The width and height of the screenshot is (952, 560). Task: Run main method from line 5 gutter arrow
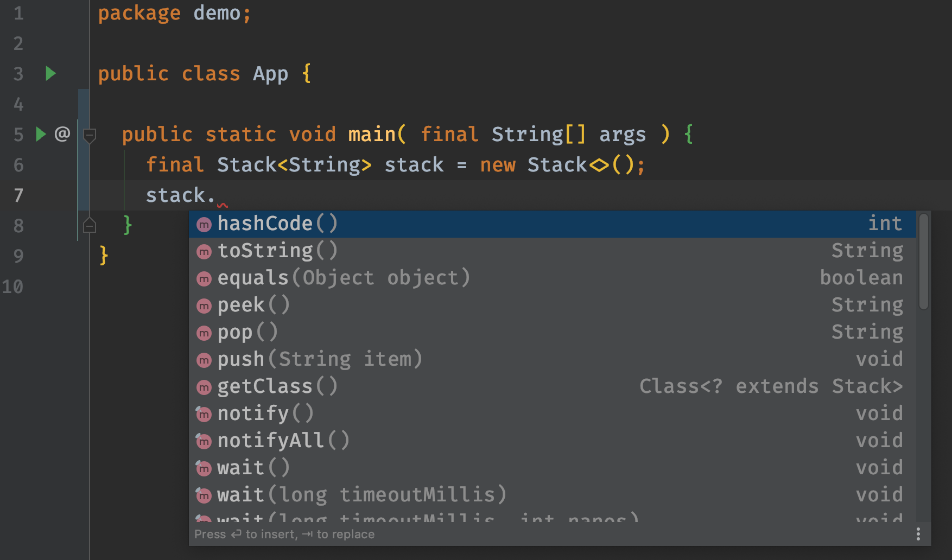coord(41,134)
